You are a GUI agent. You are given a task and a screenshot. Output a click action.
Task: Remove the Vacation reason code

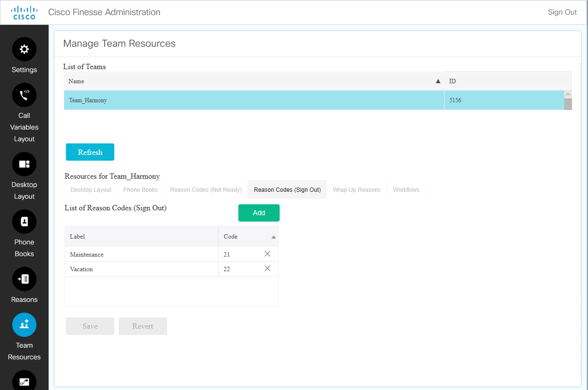tap(267, 268)
